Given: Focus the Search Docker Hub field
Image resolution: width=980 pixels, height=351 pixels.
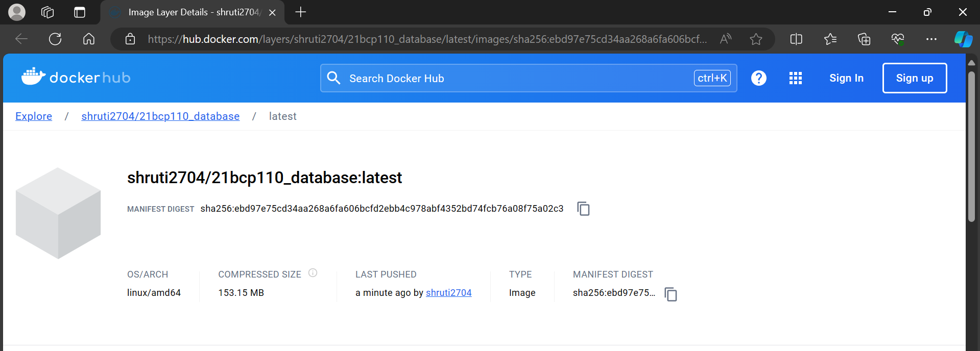Looking at the screenshot, I should pos(529,78).
